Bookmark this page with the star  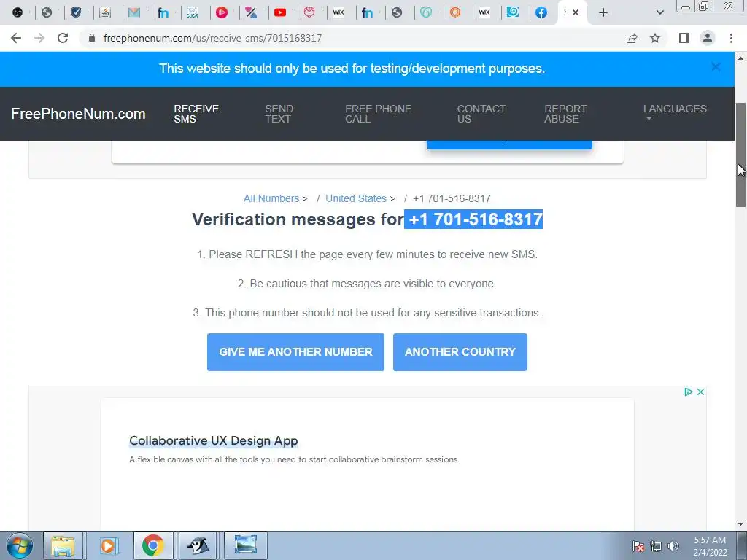(x=655, y=38)
